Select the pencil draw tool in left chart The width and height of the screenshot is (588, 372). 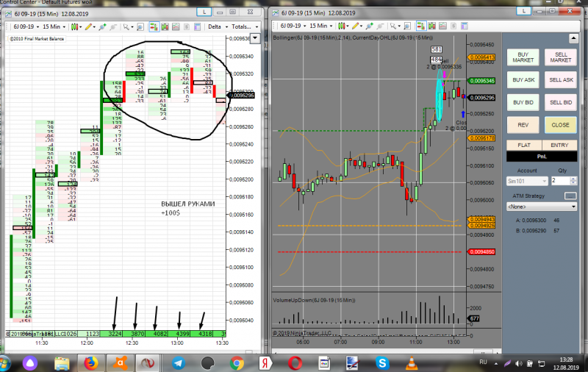88,26
